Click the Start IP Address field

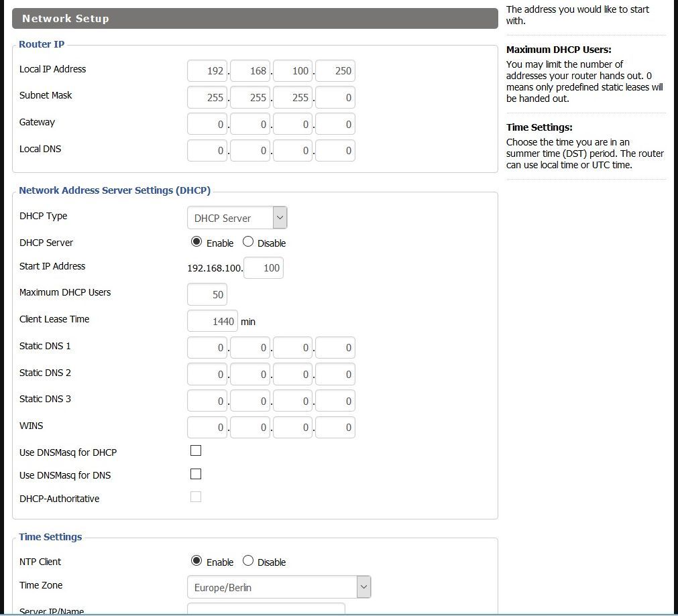(264, 268)
